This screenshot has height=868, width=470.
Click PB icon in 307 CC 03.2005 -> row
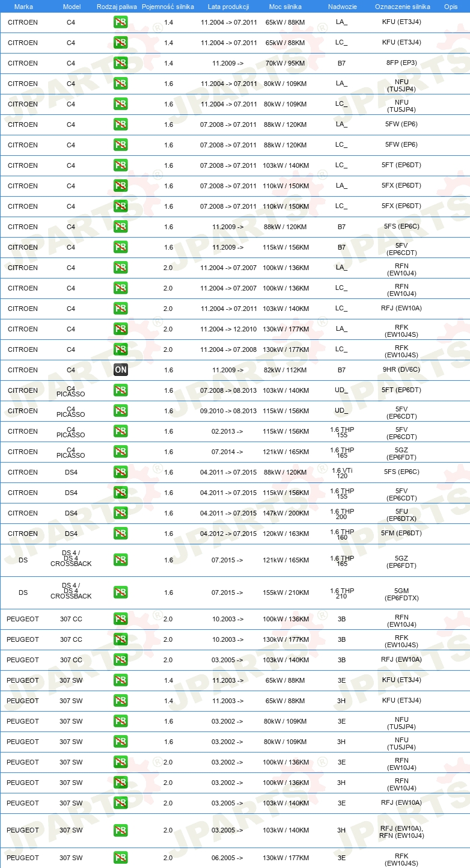pyautogui.click(x=120, y=660)
